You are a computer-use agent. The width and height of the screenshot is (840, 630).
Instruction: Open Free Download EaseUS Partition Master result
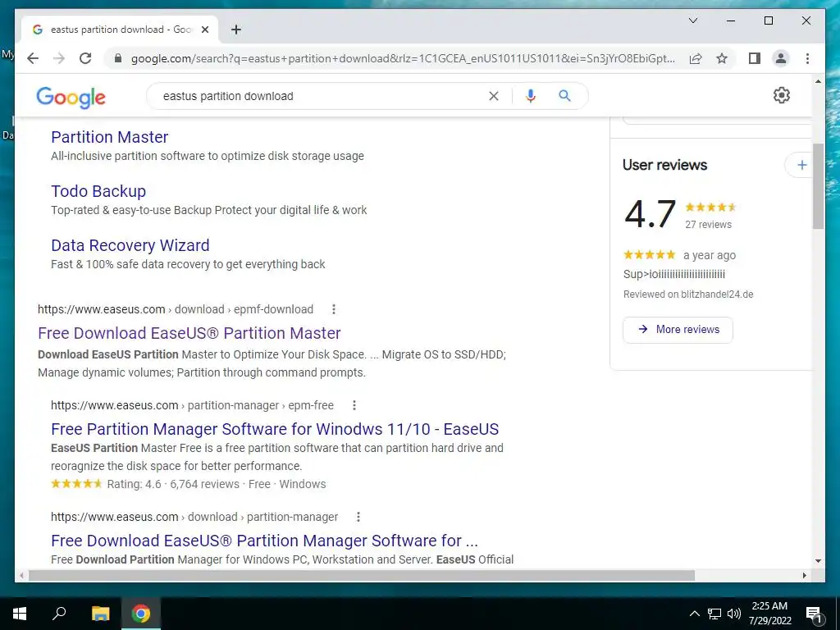point(189,333)
